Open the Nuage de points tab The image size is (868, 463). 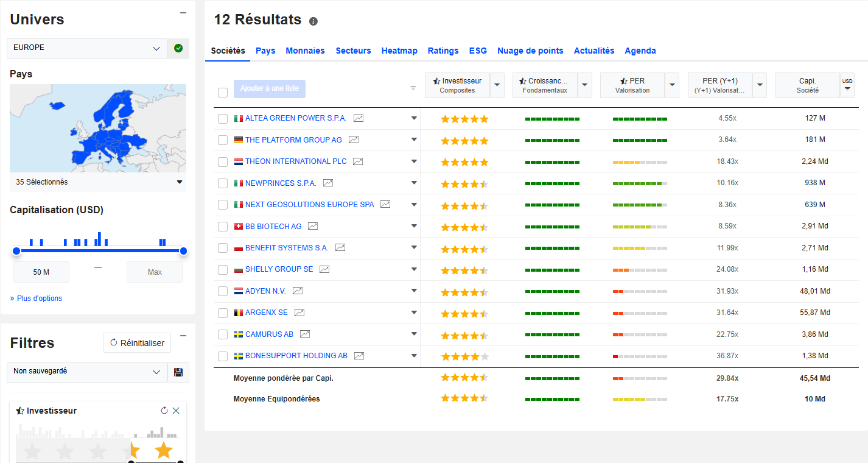[x=530, y=51]
